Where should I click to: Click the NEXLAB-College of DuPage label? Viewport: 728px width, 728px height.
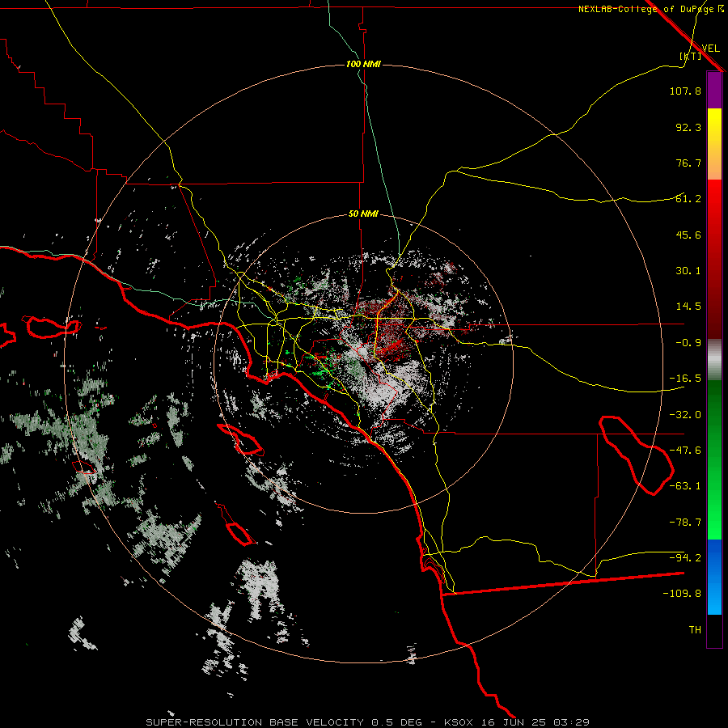(x=647, y=9)
